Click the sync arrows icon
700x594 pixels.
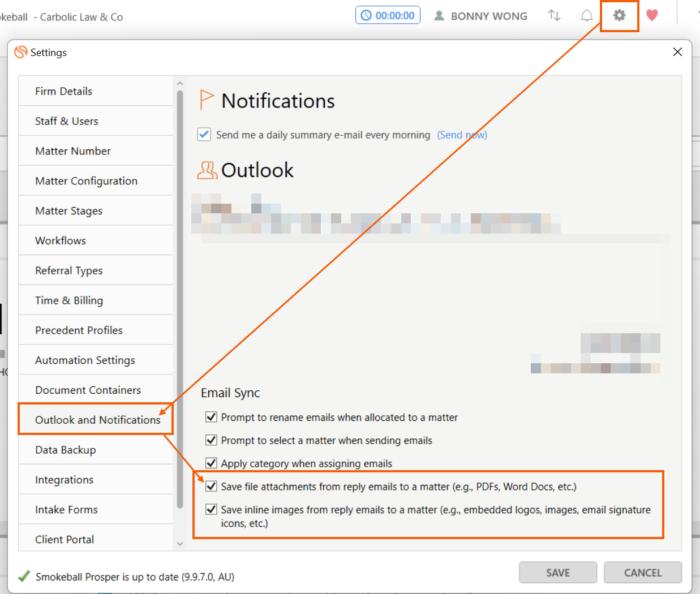554,15
